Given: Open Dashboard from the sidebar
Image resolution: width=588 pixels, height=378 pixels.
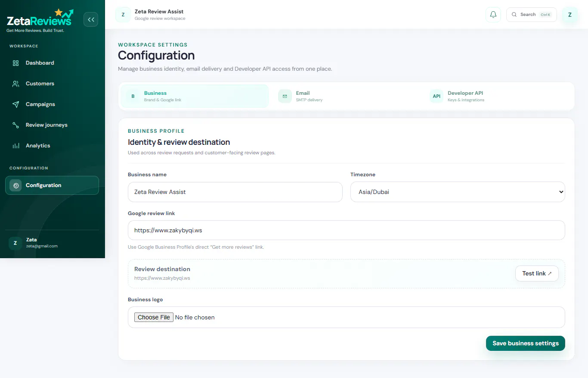Looking at the screenshot, I should tap(52, 63).
